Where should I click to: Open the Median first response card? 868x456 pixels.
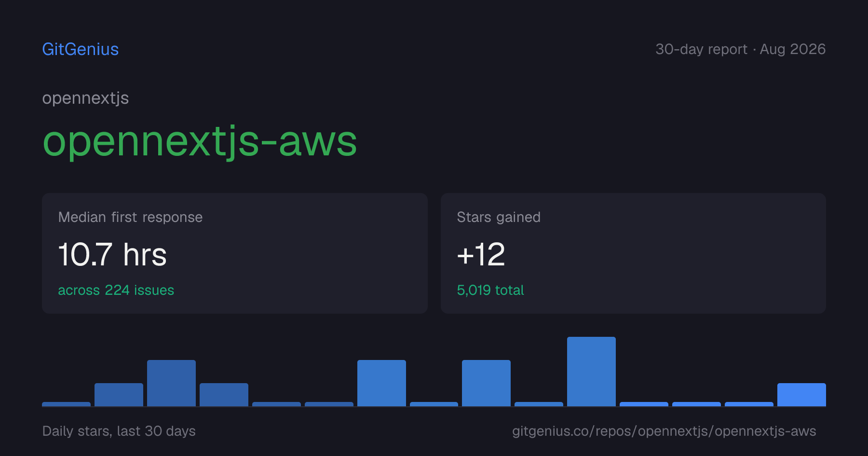235,253
